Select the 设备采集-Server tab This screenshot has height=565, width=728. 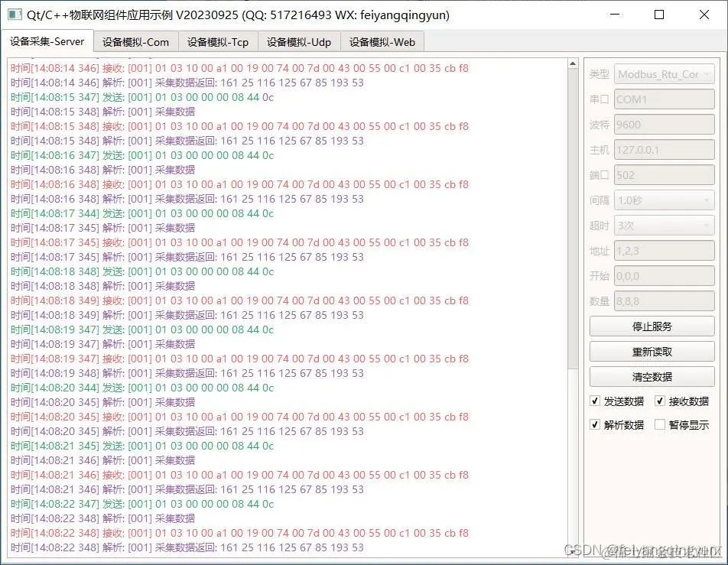48,42
